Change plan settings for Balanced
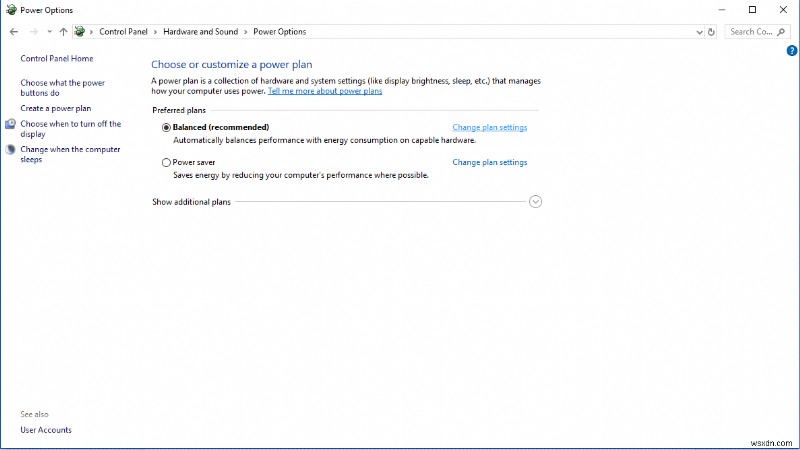800x450 pixels. 489,128
